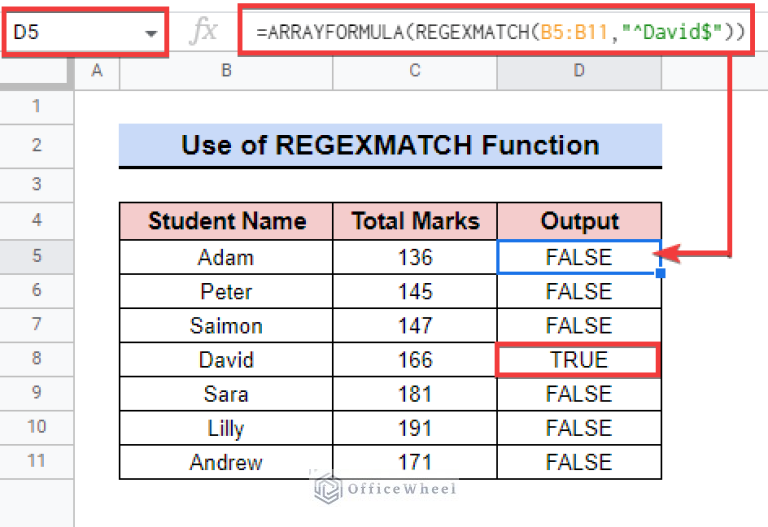768x527 pixels.
Task: Select the cell containing Andrew
Action: [226, 462]
